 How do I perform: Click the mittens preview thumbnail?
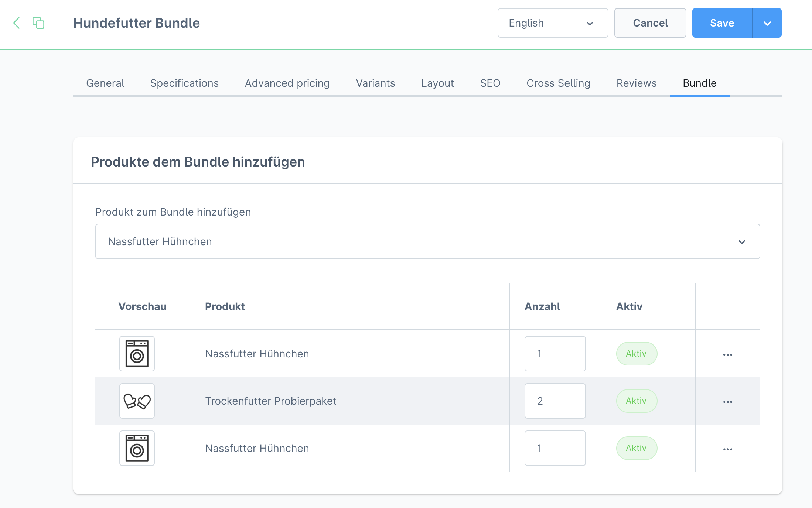137,401
